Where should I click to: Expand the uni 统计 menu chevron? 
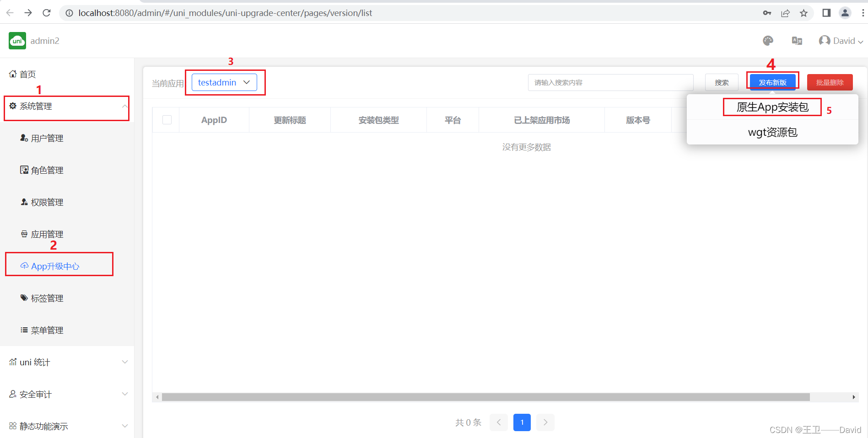[x=124, y=362]
